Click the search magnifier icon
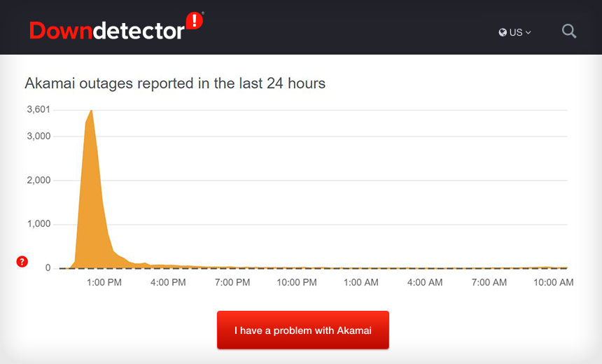Image resolution: width=602 pixels, height=364 pixels. (x=569, y=31)
